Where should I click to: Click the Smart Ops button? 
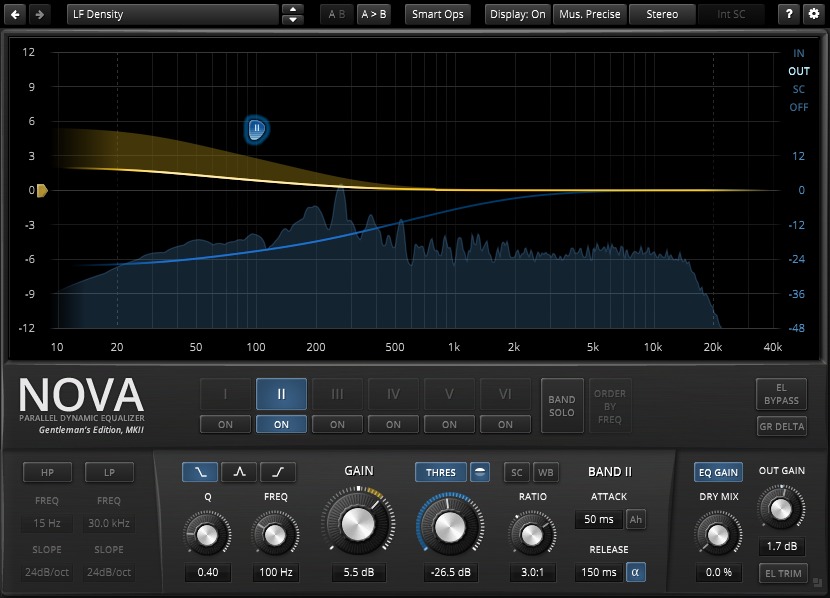[437, 14]
